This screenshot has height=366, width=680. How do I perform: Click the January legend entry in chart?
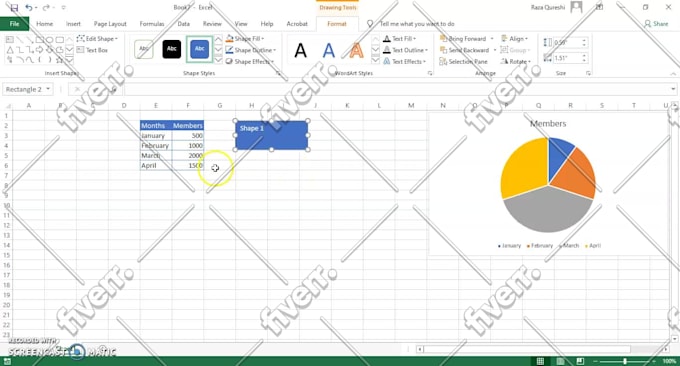tap(510, 245)
